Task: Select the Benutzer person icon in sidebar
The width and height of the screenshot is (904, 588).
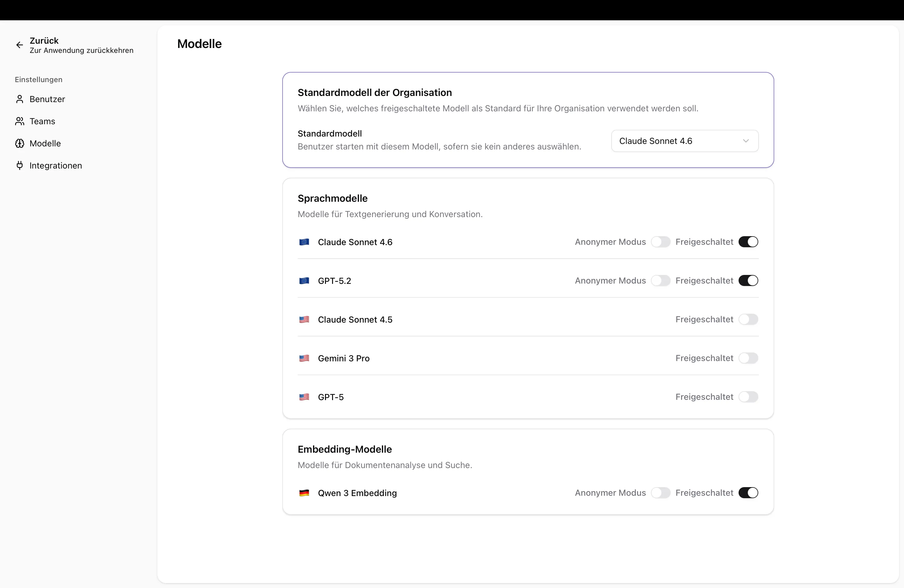Action: (x=20, y=99)
